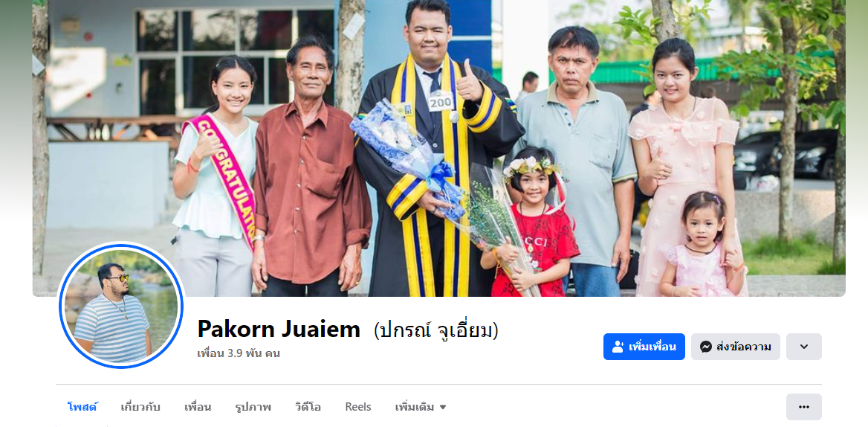Open the graduation family cover photo

pos(439,148)
